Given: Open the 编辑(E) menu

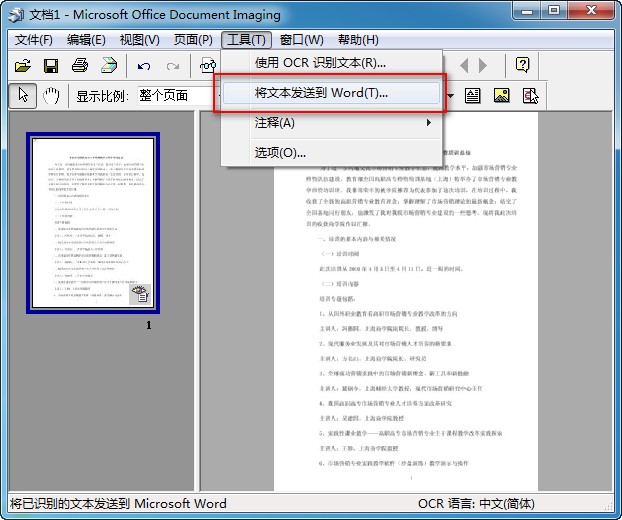Looking at the screenshot, I should click(86, 40).
